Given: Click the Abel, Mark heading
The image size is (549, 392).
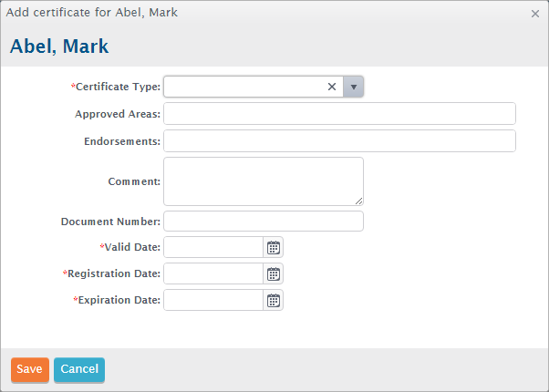Looking at the screenshot, I should click(x=59, y=46).
